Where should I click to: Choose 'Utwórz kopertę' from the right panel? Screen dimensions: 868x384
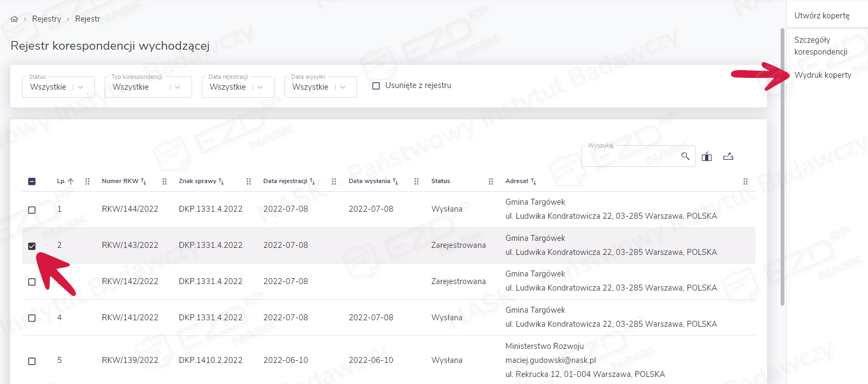(x=822, y=16)
